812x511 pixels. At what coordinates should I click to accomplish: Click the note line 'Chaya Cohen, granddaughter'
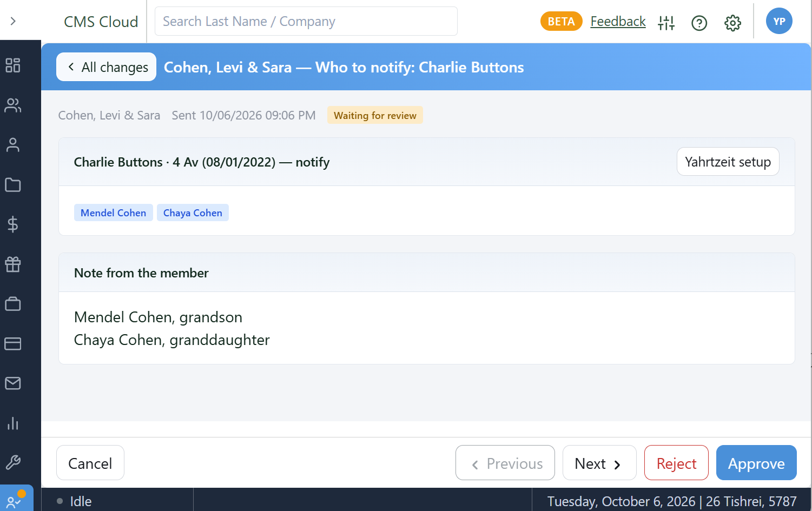pos(171,340)
